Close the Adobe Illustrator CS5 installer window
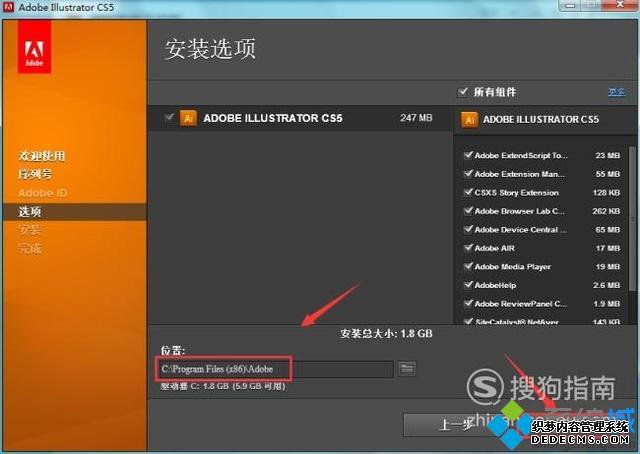 tap(620, 5)
